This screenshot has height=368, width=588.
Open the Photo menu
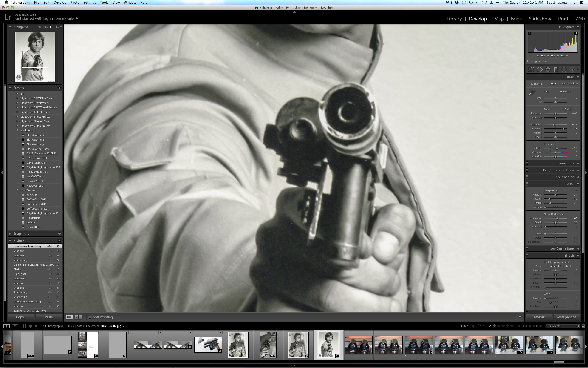tap(75, 3)
